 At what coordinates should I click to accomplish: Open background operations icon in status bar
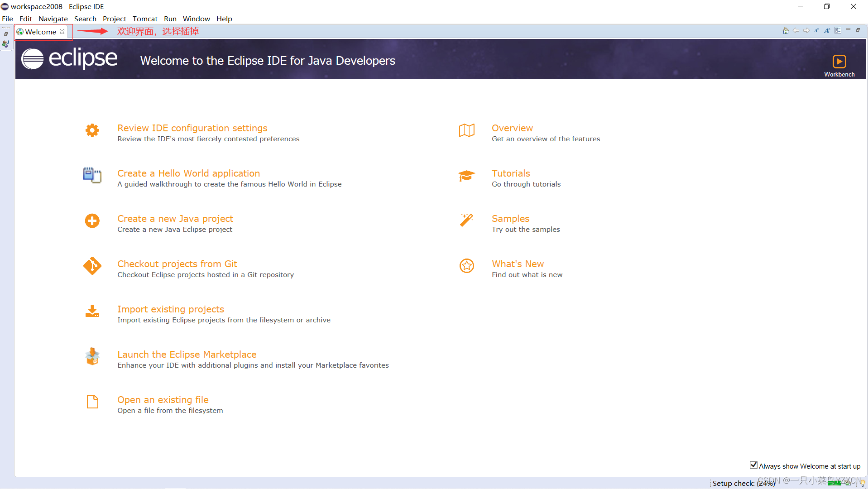(849, 483)
